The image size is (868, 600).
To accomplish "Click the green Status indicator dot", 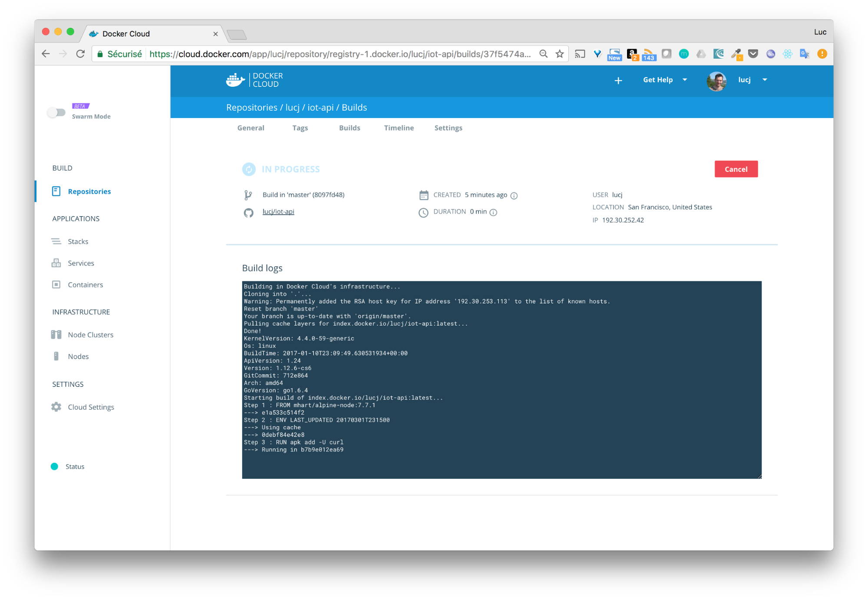I will (54, 466).
